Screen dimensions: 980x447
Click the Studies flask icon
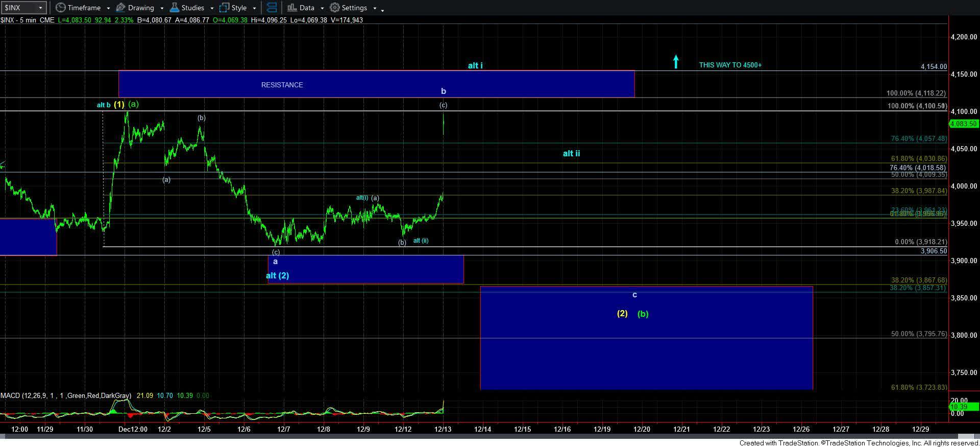coord(175,8)
